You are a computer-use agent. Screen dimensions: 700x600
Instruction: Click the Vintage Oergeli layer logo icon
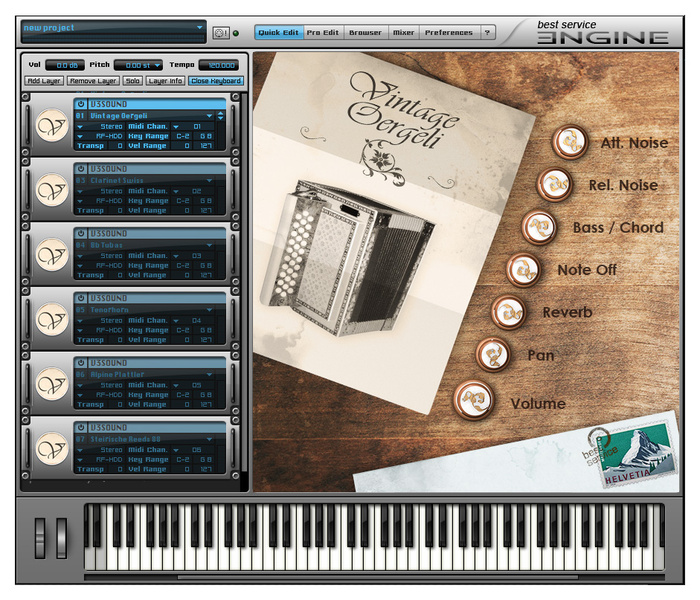pos(52,125)
